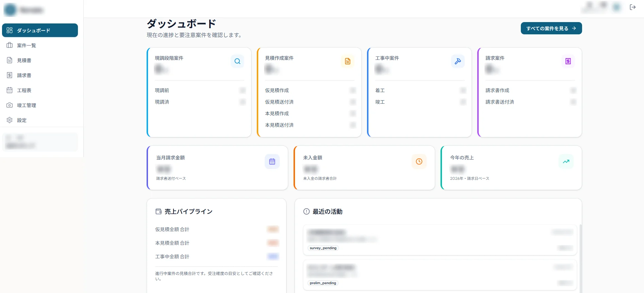Go to 請求書 page
Image resolution: width=644 pixels, height=293 pixels.
coord(40,75)
